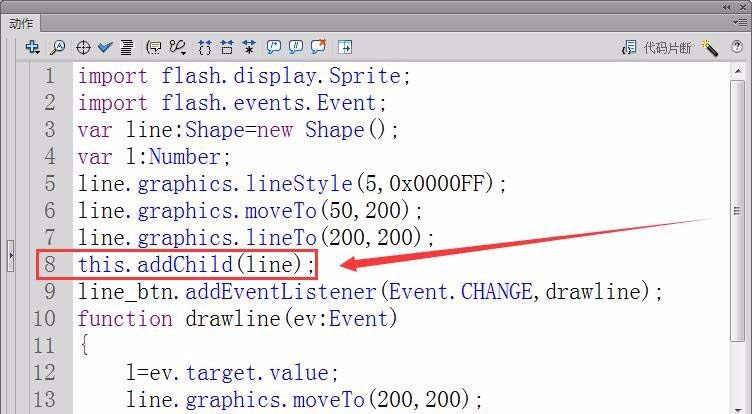
Task: Click the opening brace on line 11
Action: tap(84, 345)
